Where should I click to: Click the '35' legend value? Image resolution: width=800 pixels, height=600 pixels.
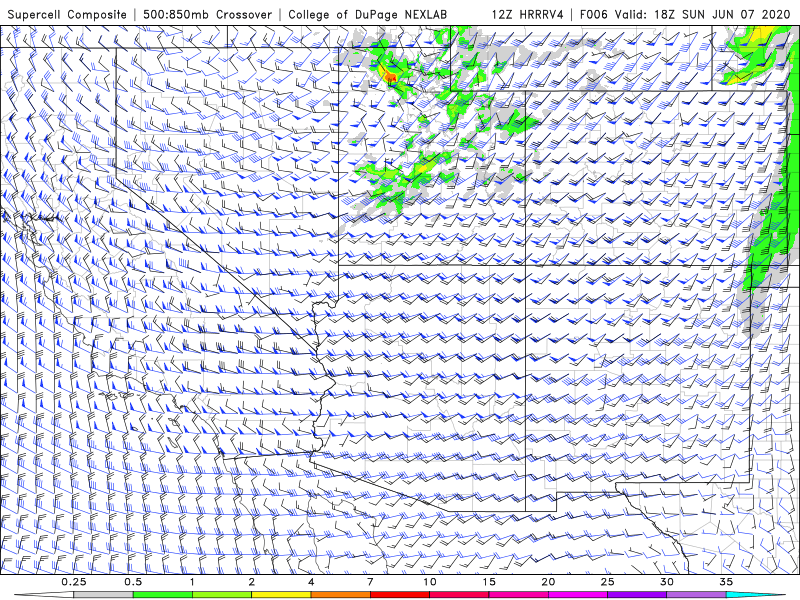726,582
